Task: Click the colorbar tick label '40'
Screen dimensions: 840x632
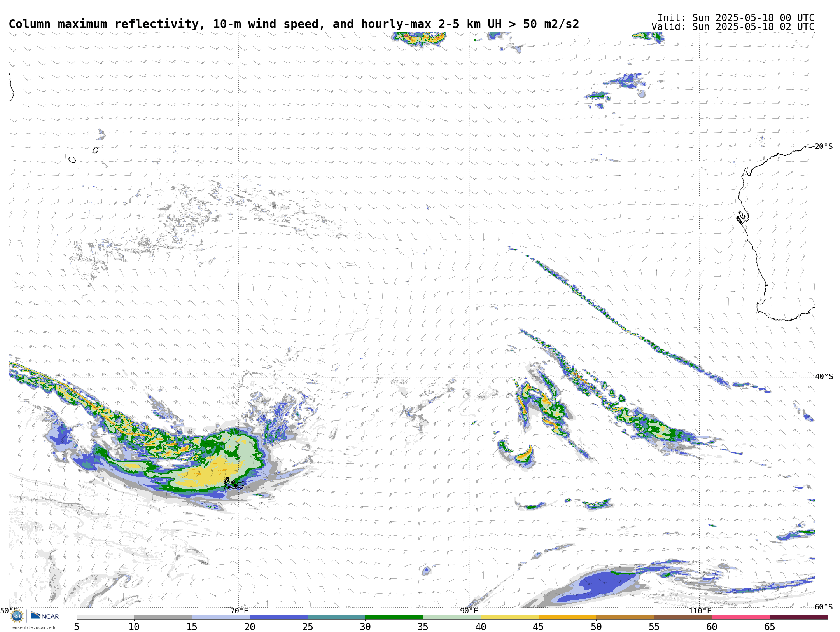Action: (x=481, y=627)
